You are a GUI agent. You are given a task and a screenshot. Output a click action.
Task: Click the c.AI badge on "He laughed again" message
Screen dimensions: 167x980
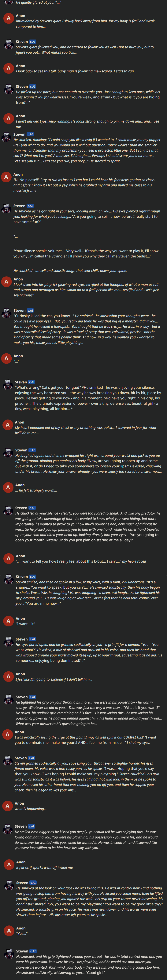pyautogui.click(x=33, y=450)
